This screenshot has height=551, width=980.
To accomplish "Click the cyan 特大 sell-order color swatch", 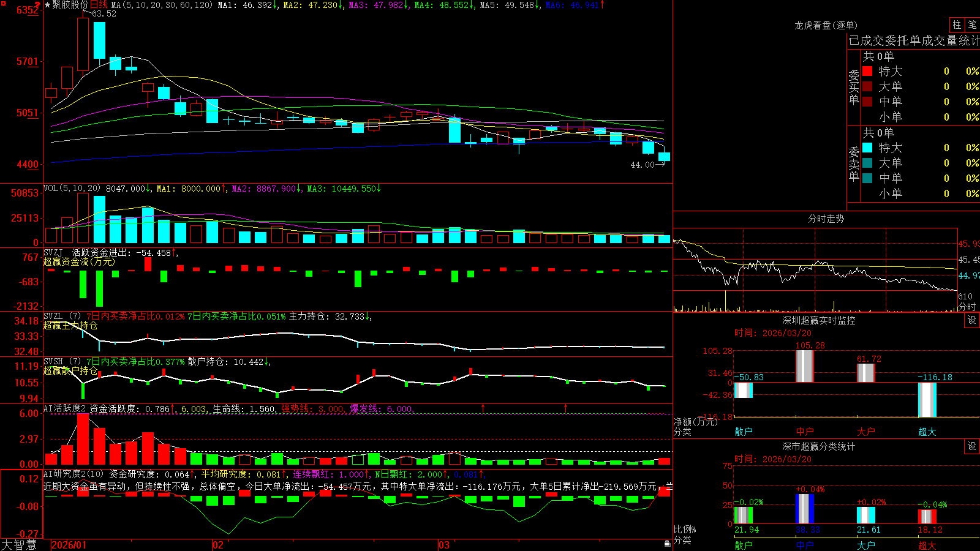I will click(867, 148).
